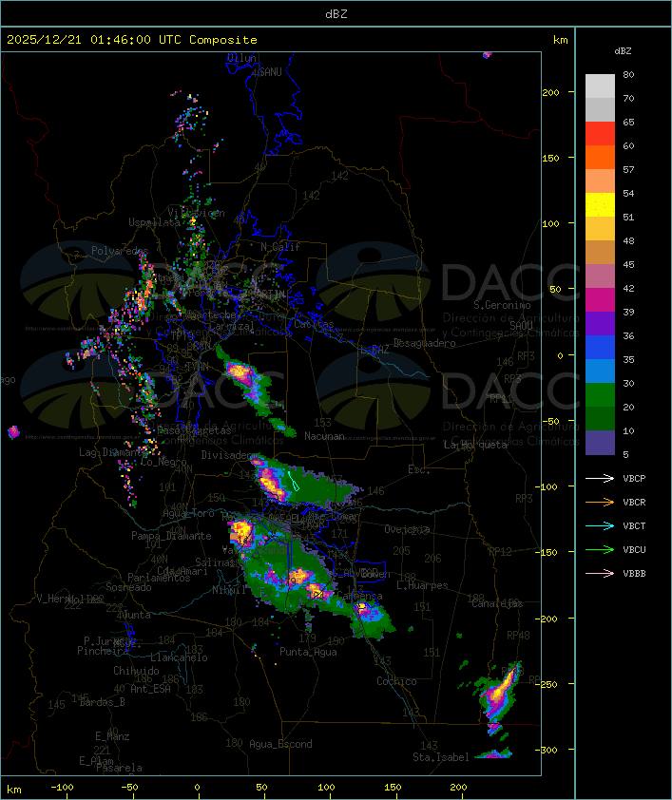Click the light orange 54-57 dBZ swatch

pyautogui.click(x=600, y=181)
